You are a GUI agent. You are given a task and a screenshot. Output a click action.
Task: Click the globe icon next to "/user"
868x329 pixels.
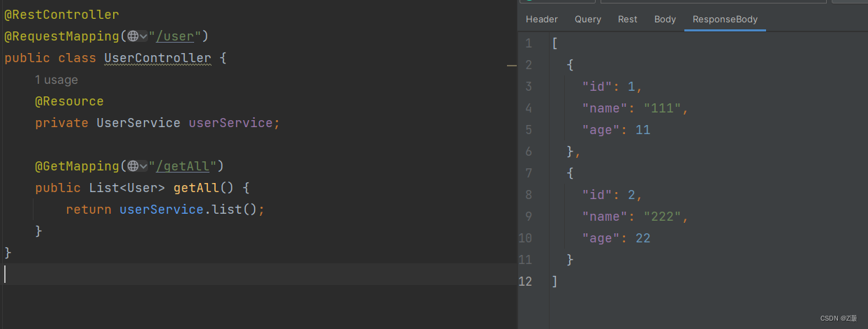[x=133, y=36]
